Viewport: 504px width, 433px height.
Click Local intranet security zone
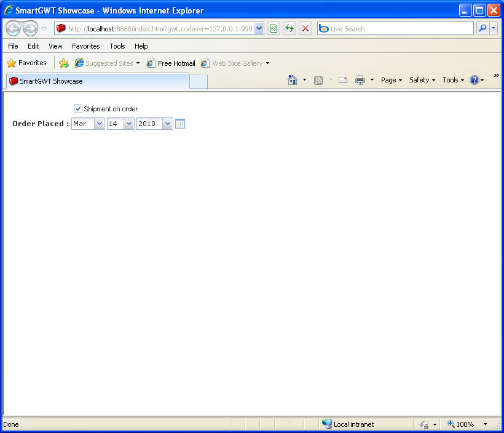click(348, 424)
